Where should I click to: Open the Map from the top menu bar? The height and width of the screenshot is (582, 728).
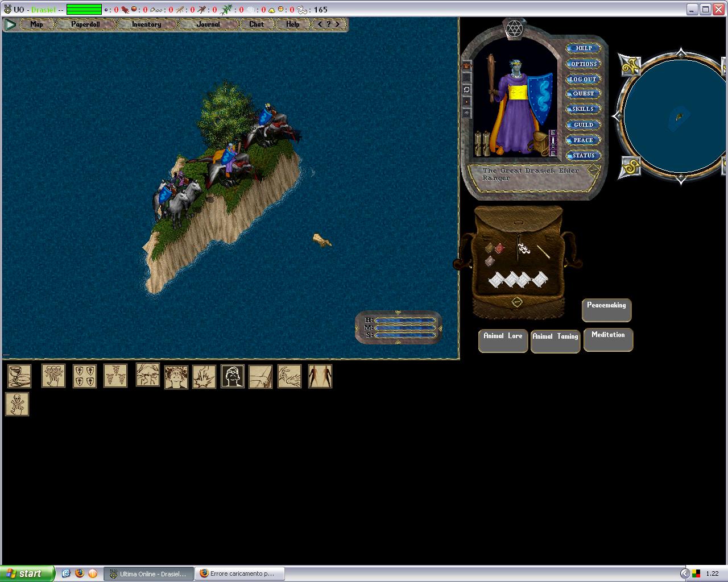click(37, 24)
